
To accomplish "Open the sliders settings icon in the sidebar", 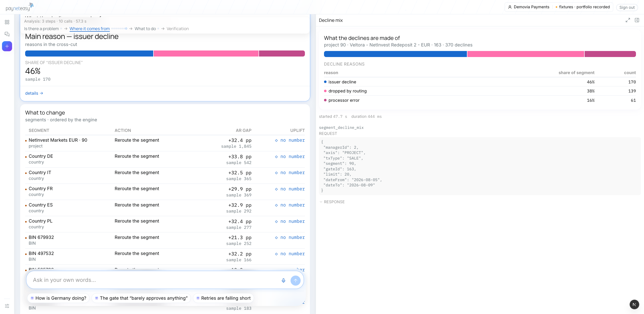I will point(7,306).
